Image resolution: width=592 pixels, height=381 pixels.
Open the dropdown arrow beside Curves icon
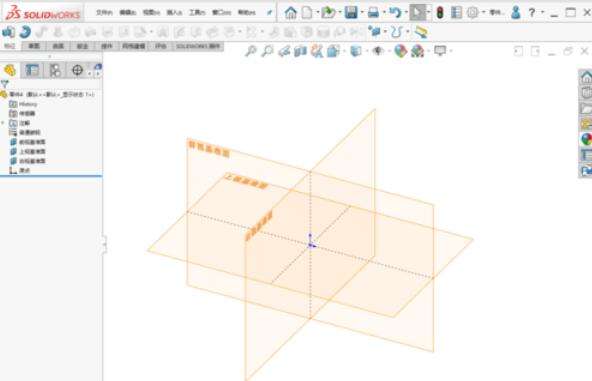tap(408, 32)
